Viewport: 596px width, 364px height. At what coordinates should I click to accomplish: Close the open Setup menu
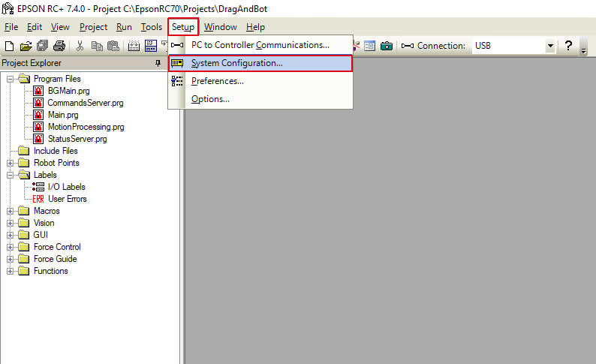pos(183,27)
